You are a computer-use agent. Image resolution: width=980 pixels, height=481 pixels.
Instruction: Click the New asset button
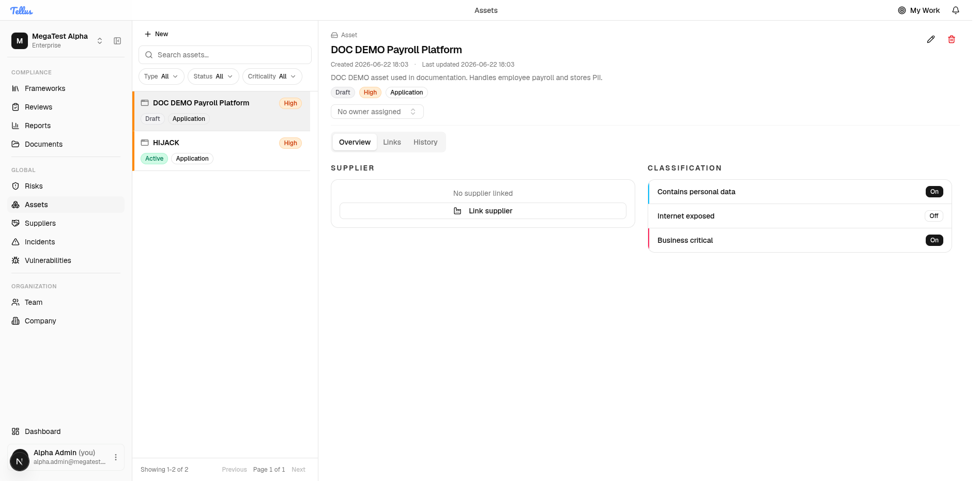(156, 34)
